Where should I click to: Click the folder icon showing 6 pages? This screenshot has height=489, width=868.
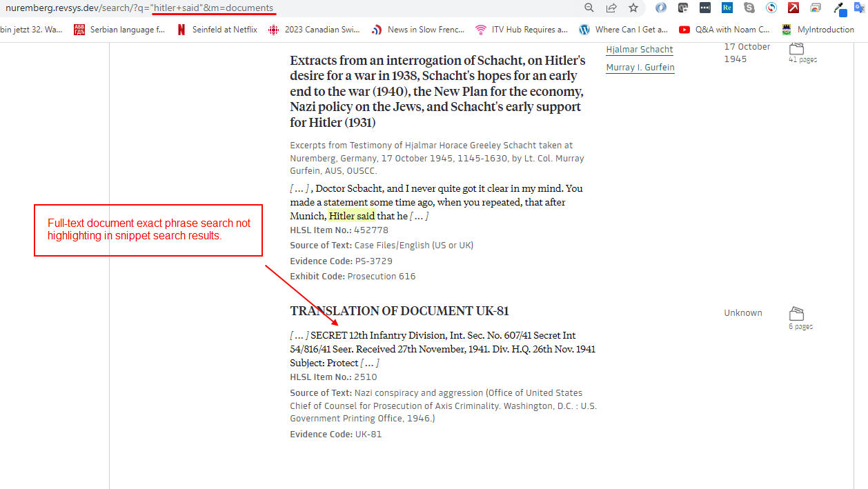(x=797, y=313)
